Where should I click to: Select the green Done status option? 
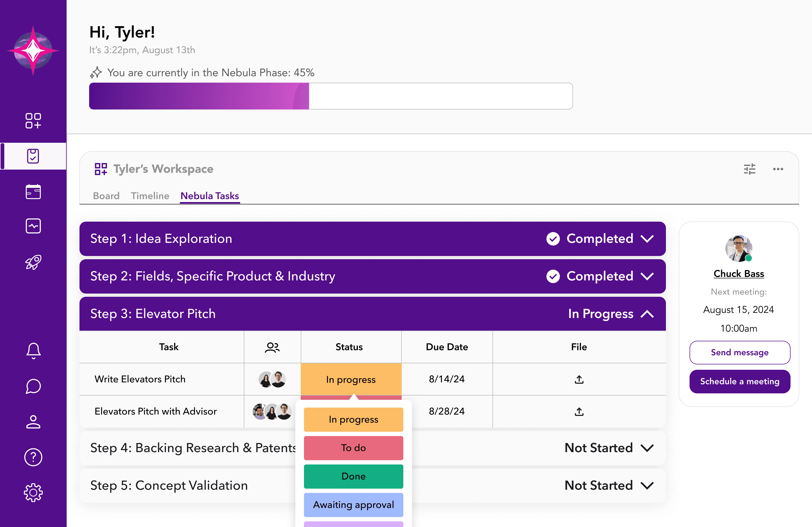point(353,476)
